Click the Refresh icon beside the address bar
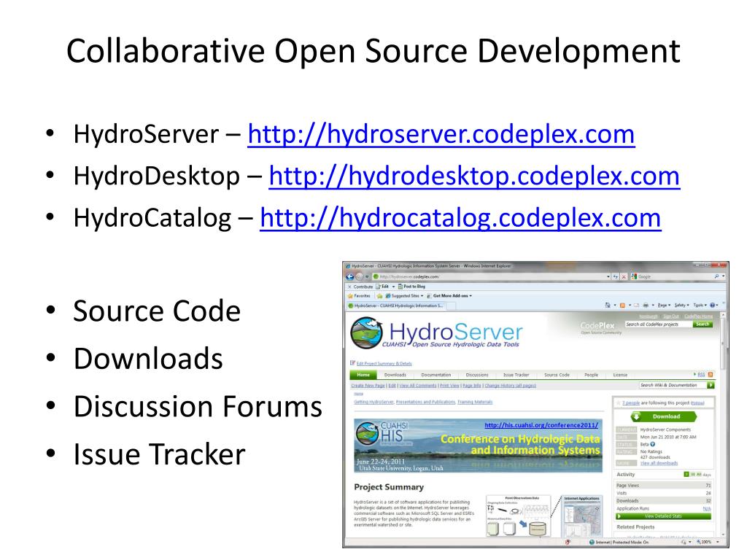This screenshot has height=560, width=747. [616, 276]
